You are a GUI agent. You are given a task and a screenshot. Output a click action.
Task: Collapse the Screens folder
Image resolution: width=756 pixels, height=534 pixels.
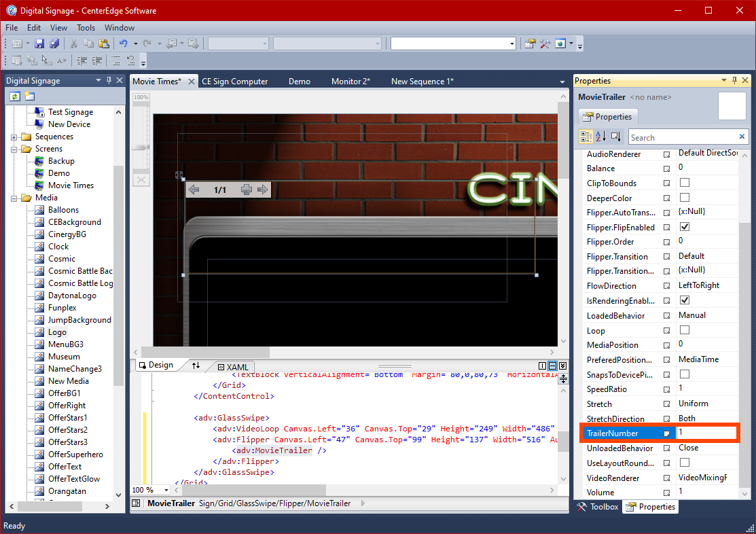click(14, 149)
